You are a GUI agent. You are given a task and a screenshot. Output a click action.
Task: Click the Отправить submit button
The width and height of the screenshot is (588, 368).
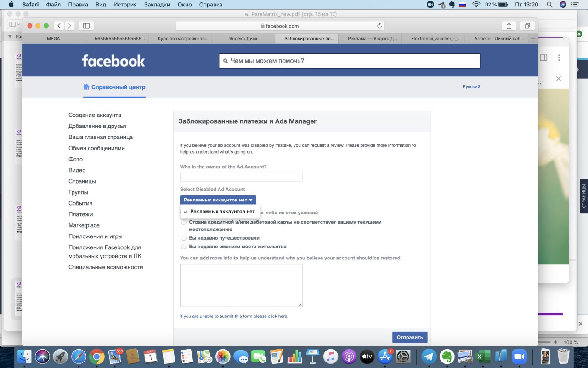point(410,337)
